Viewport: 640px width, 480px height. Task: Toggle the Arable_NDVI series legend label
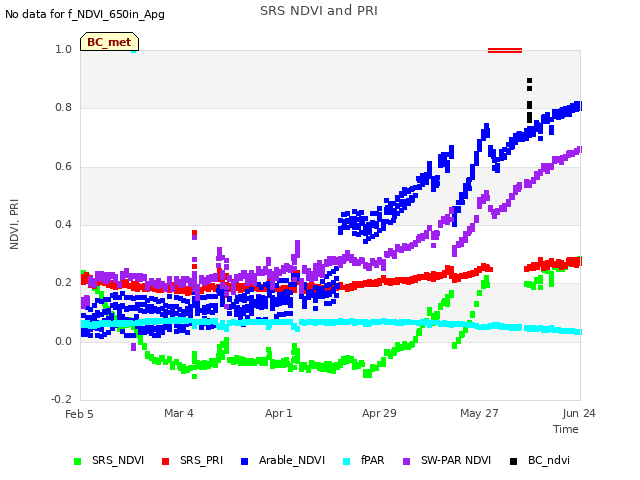pos(292,460)
